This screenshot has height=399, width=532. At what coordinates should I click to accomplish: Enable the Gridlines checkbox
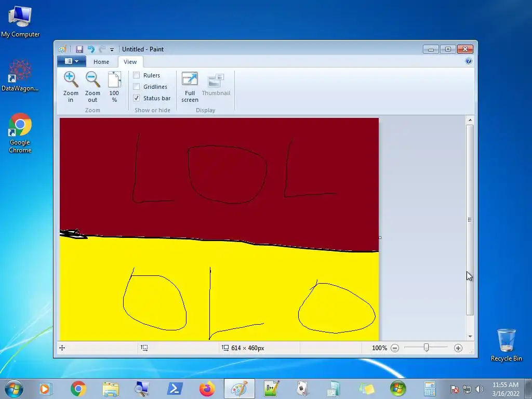[x=137, y=87]
